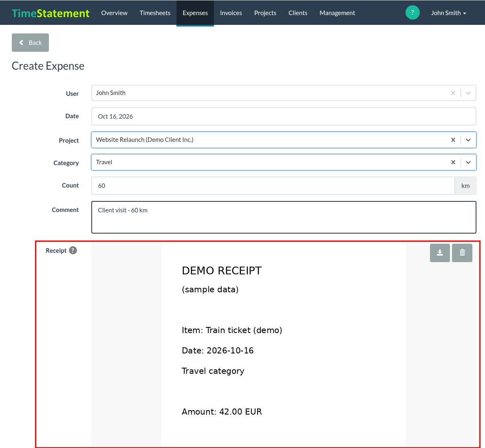Focus the Count field with 60
Viewport: 485px width, 448px height.
273,185
